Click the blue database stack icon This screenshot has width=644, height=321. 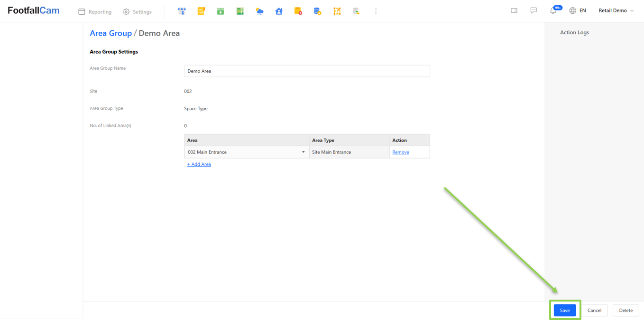pos(317,11)
